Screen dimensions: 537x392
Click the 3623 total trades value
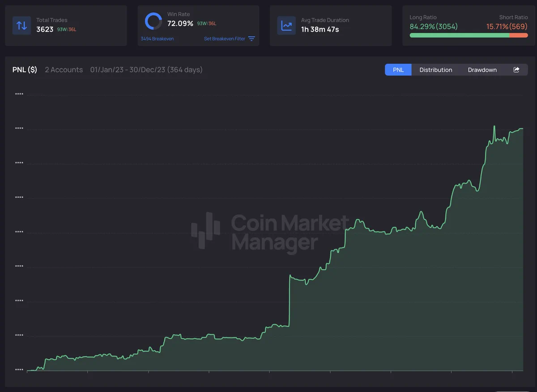[x=45, y=30]
